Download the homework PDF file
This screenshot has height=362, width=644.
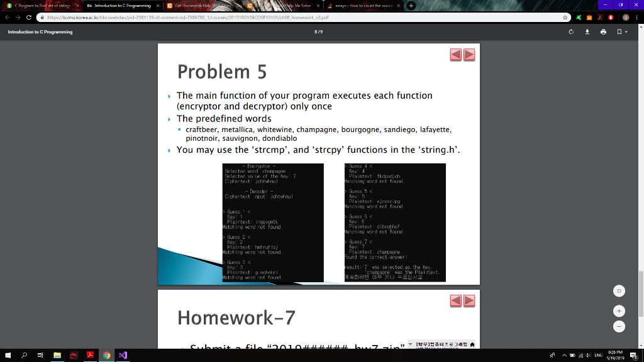[587, 31]
